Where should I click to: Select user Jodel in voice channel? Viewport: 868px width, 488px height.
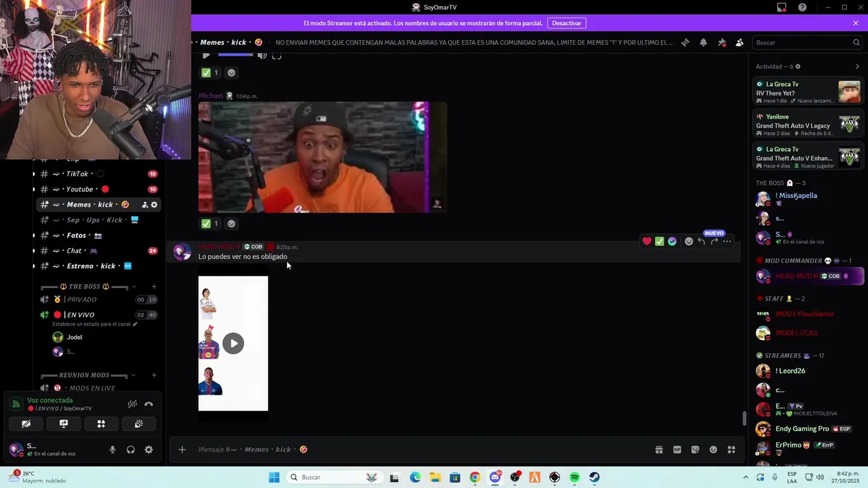74,337
